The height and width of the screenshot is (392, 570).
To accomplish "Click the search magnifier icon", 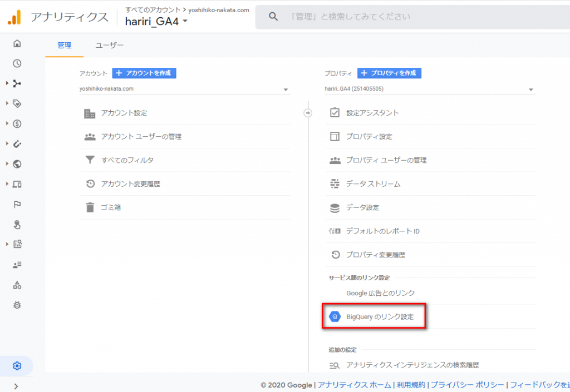I will (273, 16).
